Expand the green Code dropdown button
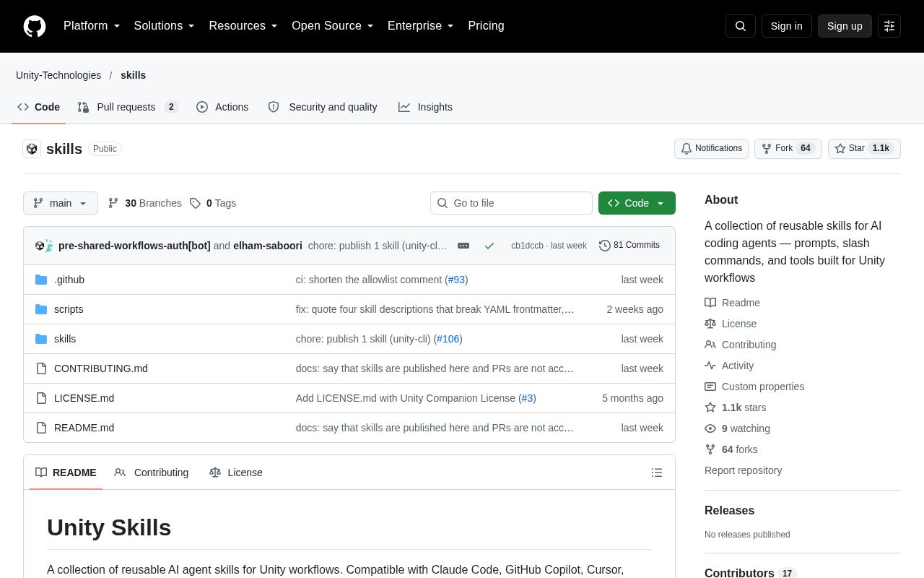The height and width of the screenshot is (578, 924). (637, 203)
